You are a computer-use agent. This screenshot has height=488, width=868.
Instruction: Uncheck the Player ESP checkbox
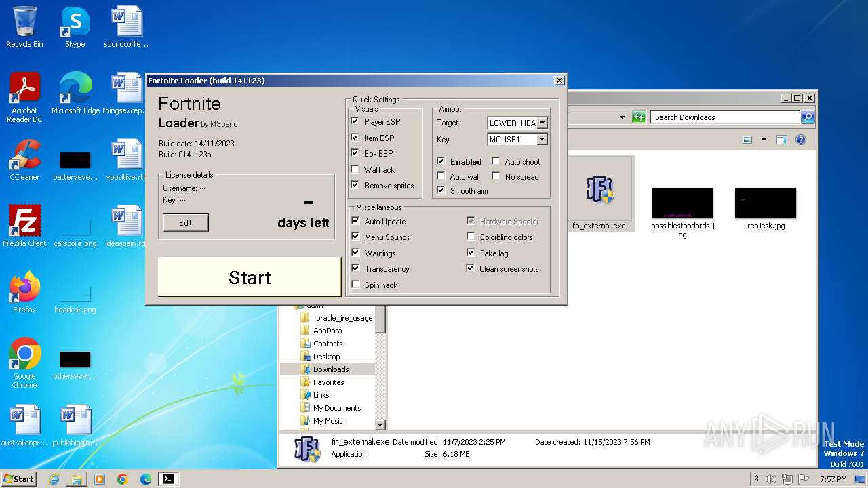point(355,121)
